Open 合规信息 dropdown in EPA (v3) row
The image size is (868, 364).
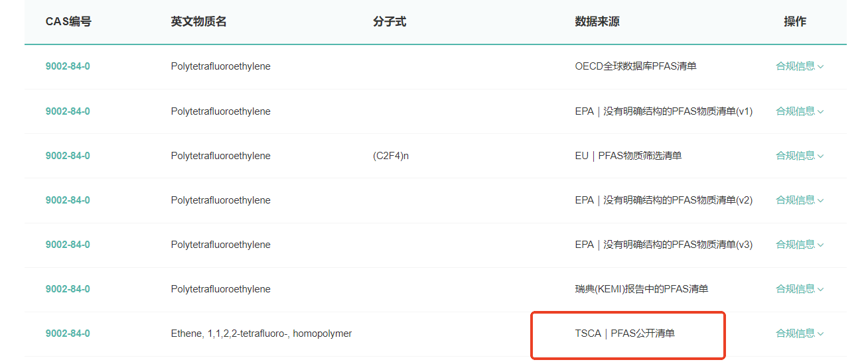tap(799, 245)
